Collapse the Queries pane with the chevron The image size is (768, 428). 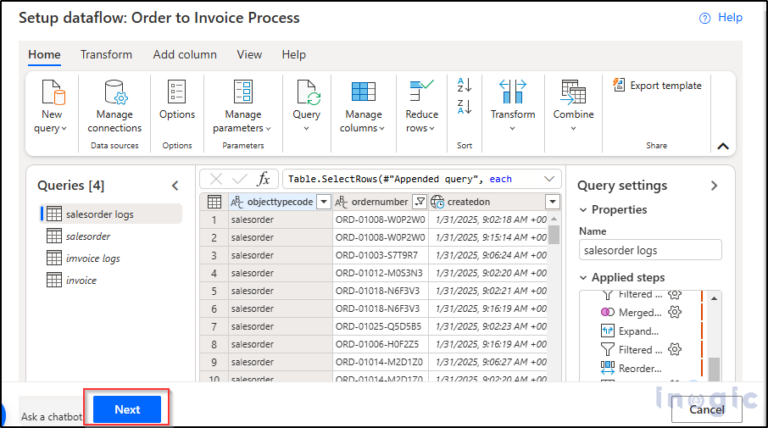point(175,185)
